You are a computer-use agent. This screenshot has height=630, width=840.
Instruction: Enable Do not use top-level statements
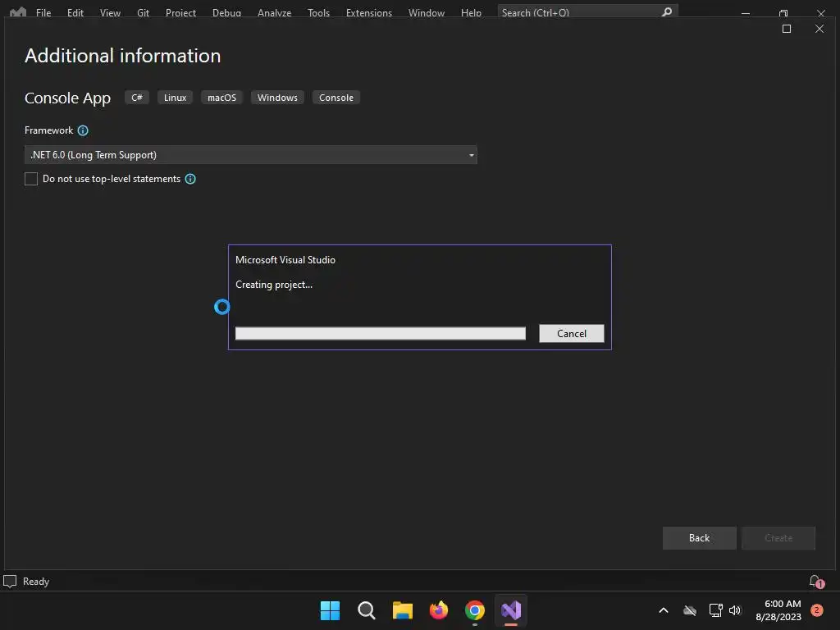(x=31, y=179)
